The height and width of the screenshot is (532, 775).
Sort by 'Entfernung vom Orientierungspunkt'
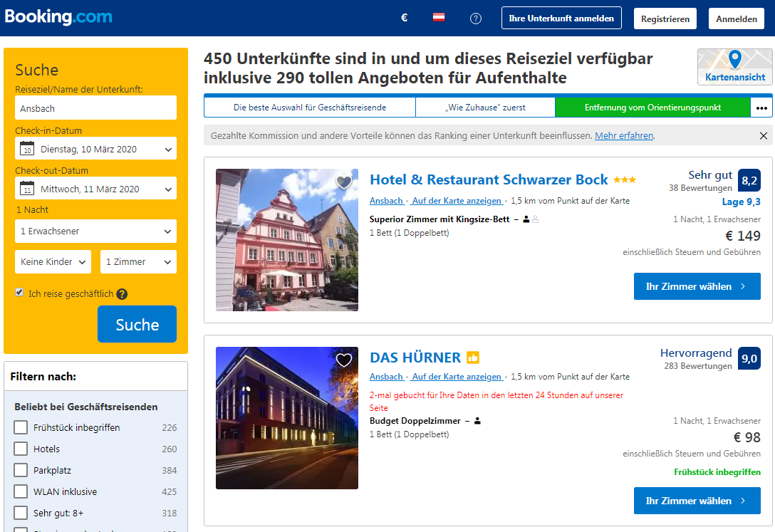652,108
